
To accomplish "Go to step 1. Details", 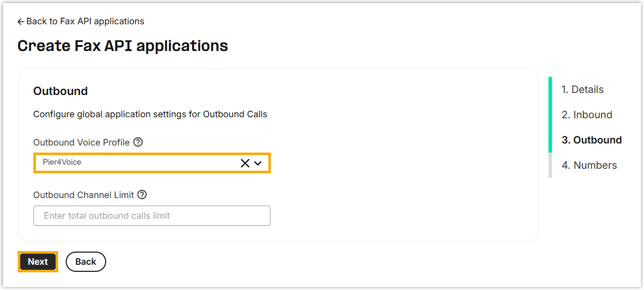I will 582,89.
